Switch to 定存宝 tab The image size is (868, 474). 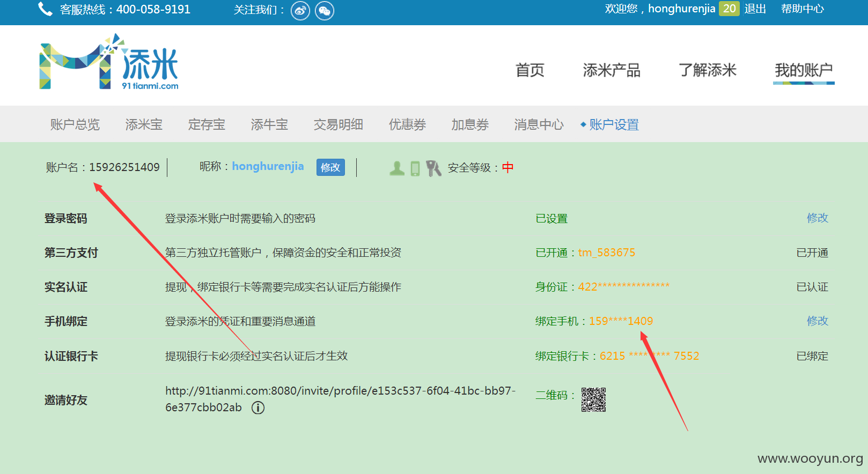pos(207,124)
